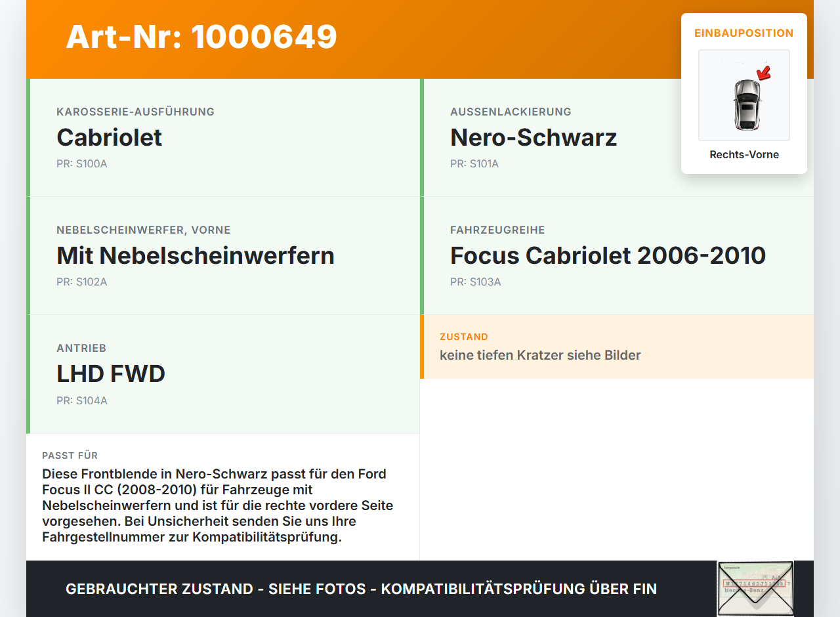Click the car installation position image
The width and height of the screenshot is (840, 617).
coord(744,95)
